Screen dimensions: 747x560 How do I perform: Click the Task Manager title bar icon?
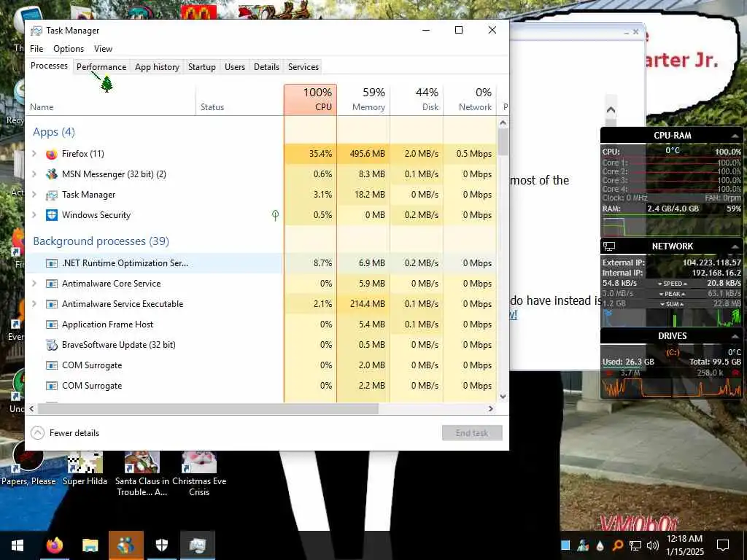(36, 31)
